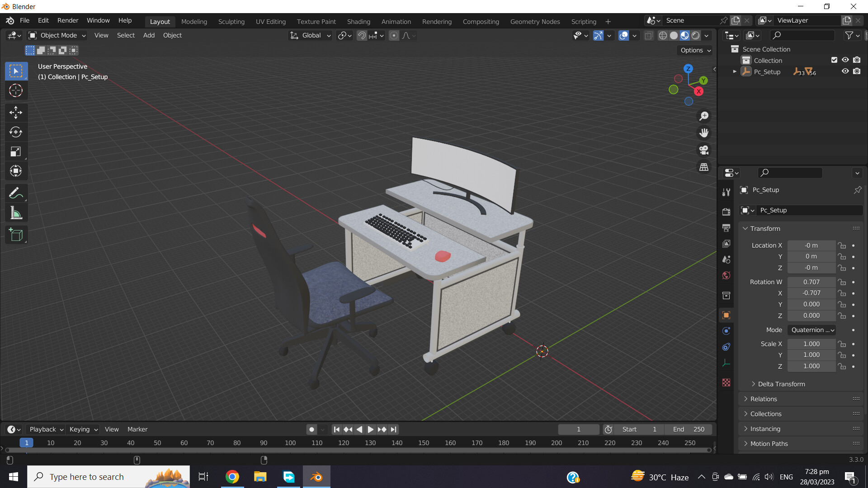Select the Scale tool in the toolbar
The image size is (868, 488).
coord(16,151)
